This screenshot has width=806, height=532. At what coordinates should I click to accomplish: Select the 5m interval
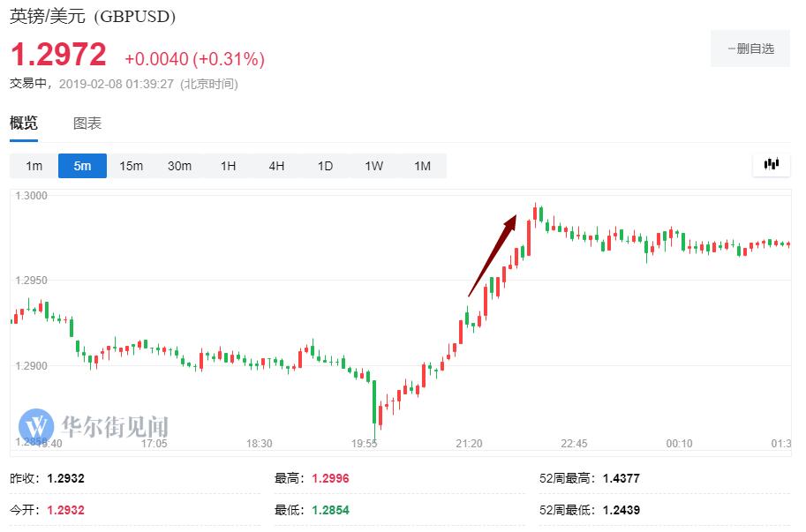[x=82, y=166]
